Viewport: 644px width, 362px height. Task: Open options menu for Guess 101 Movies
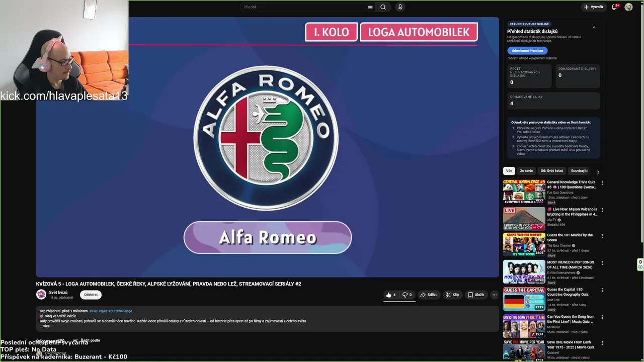602,236
